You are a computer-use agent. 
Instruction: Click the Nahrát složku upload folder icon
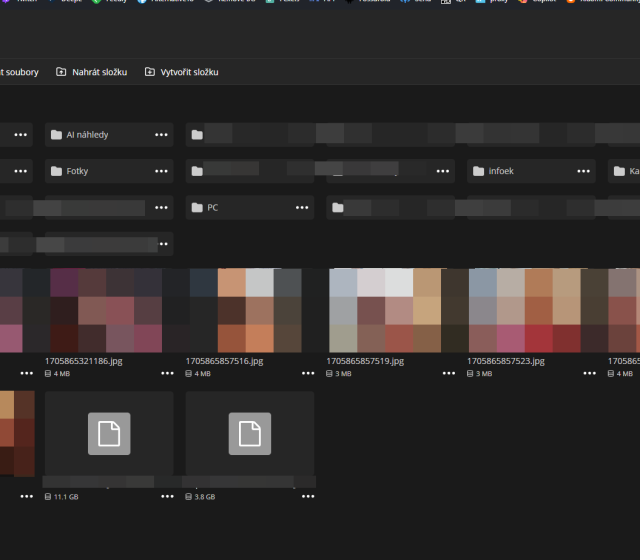pos(61,72)
